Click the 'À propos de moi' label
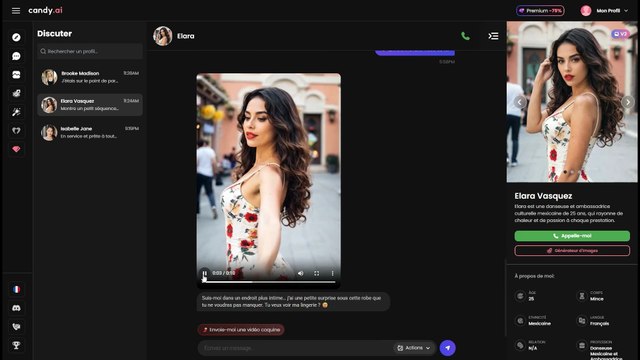This screenshot has height=360, width=640. coord(534,276)
